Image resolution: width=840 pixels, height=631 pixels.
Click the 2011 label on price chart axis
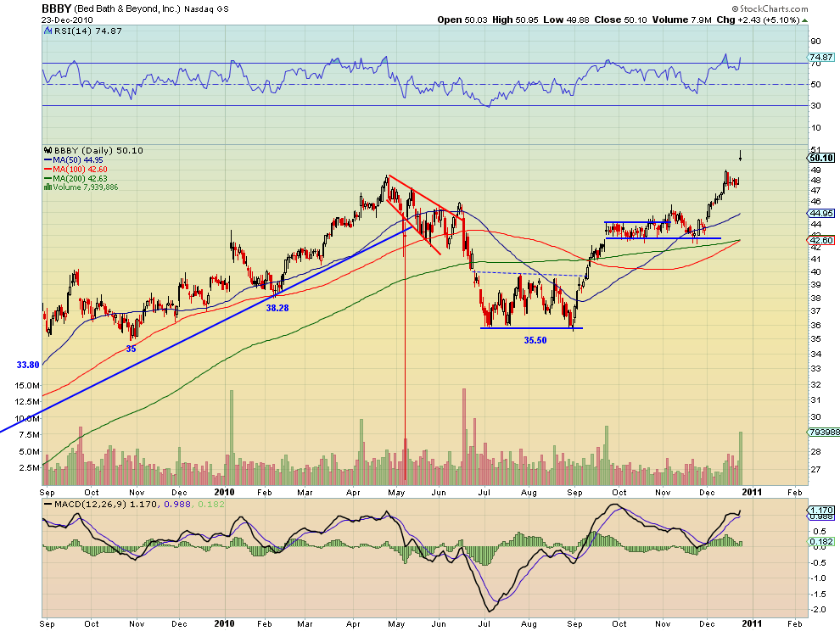(x=752, y=492)
